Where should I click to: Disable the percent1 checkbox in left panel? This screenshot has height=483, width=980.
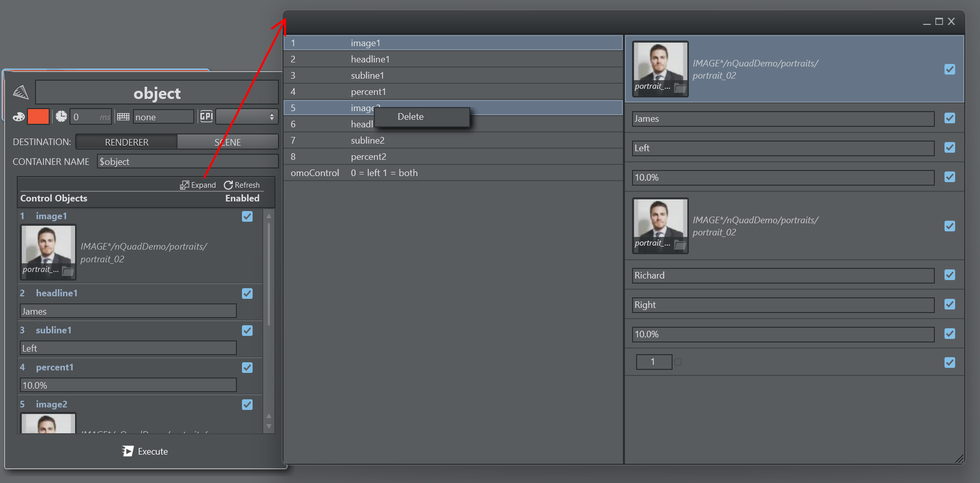point(247,368)
